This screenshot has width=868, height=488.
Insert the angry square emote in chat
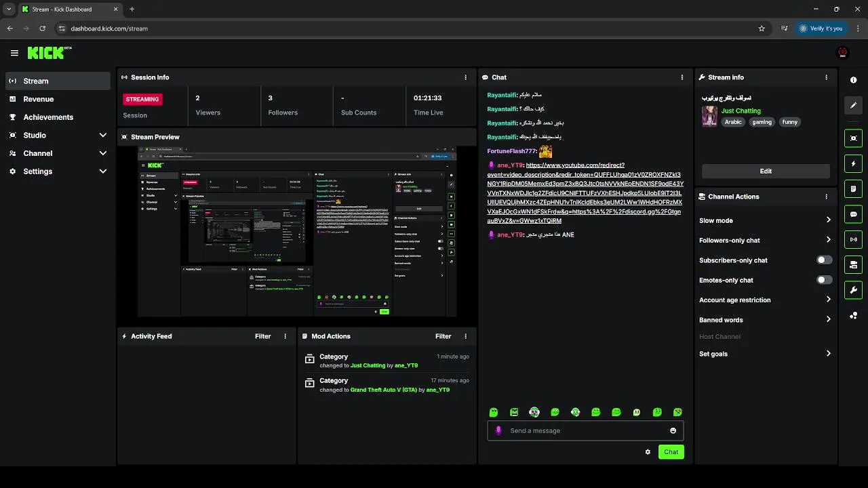pyautogui.click(x=514, y=412)
